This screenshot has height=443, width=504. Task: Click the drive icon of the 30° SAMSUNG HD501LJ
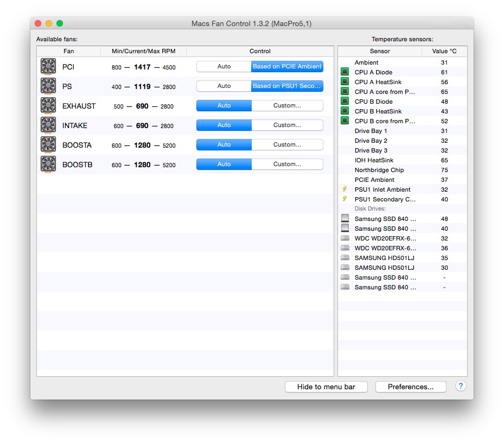(x=345, y=267)
